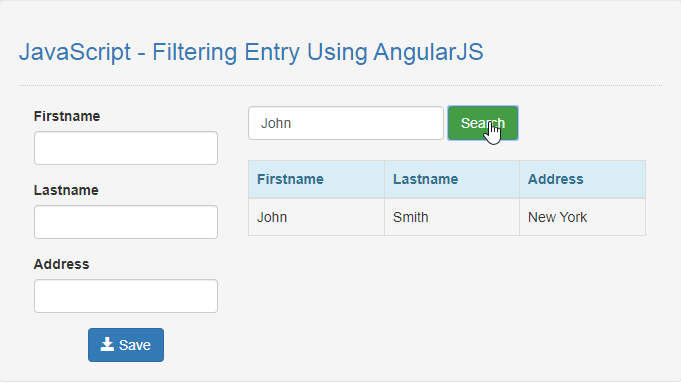Click the words Filtering Entry in heading
This screenshot has width=681, height=383.
[226, 53]
